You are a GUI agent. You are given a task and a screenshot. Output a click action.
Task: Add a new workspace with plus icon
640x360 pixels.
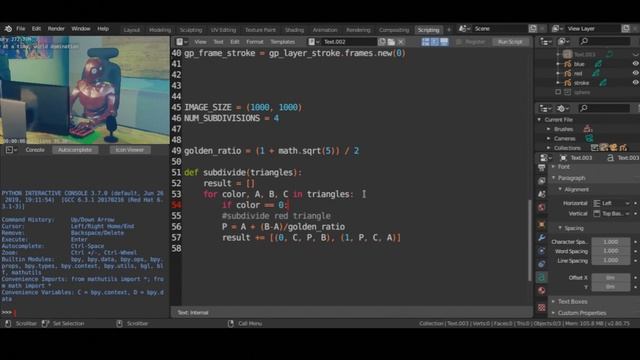tap(449, 29)
